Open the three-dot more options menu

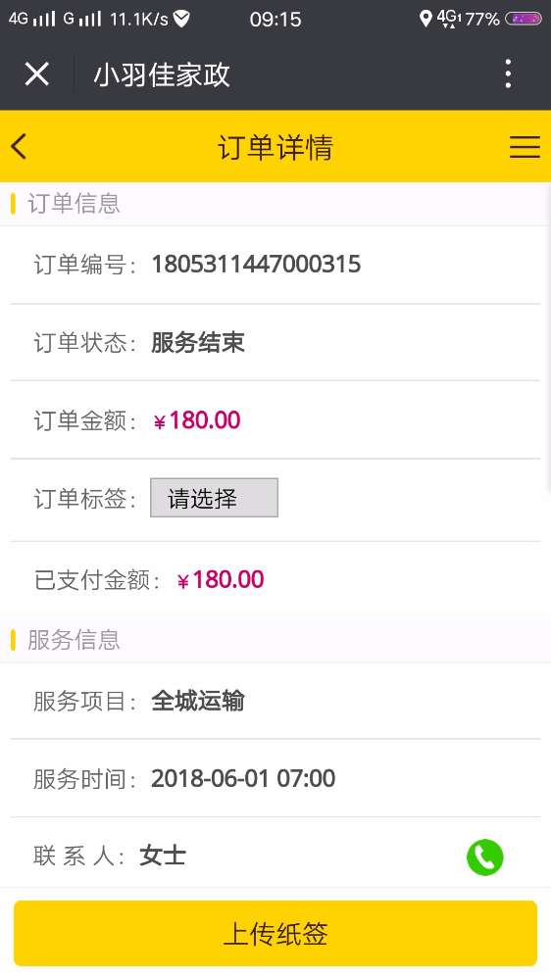click(509, 74)
